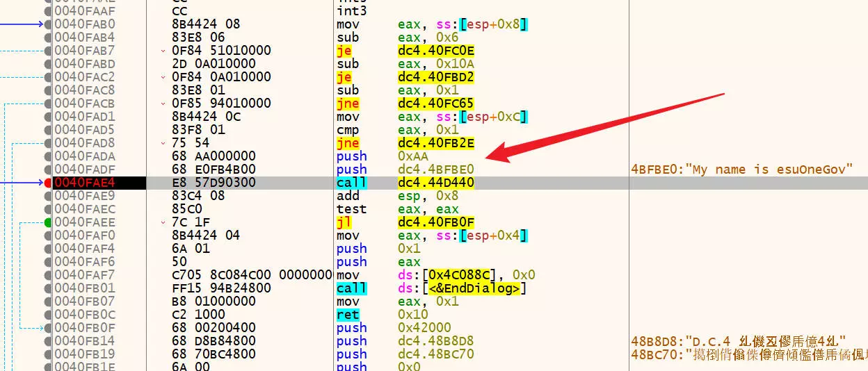This screenshot has height=371, width=868.
Task: Select the call dc4.44D440 instruction
Action: [436, 183]
